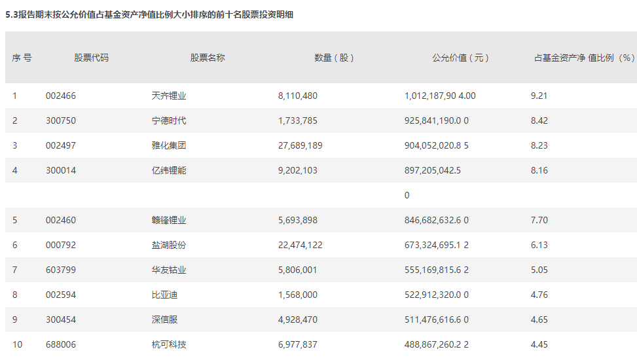The width and height of the screenshot is (637, 364).
Task: Select stock name 杭可科技
Action: click(169, 344)
